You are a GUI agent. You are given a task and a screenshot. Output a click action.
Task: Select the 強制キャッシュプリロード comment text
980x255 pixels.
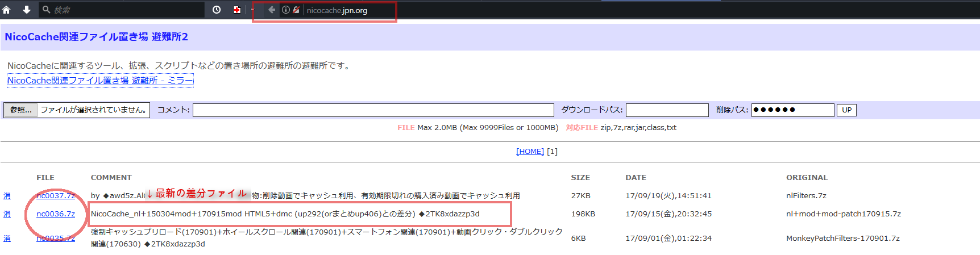[327, 237]
